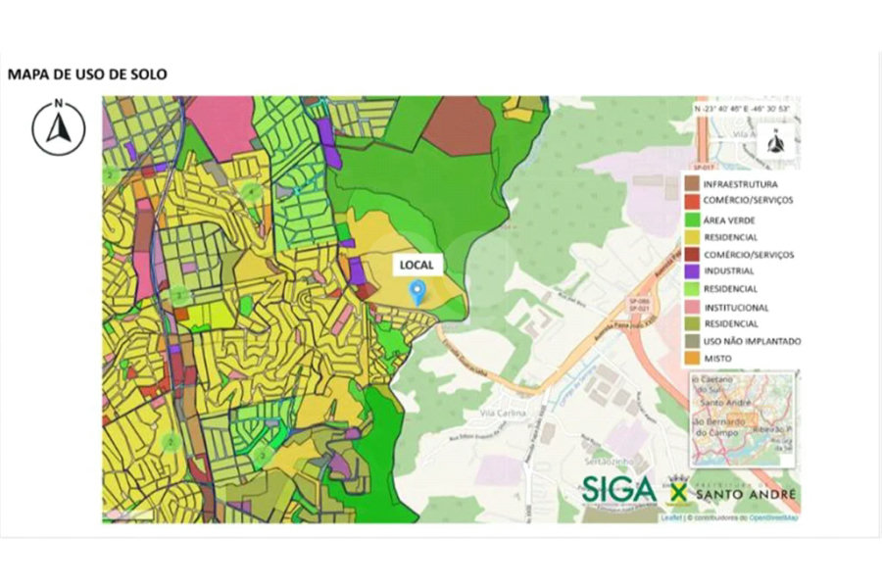Select the gray Uso Não Implantado legend swatch

coord(692,341)
